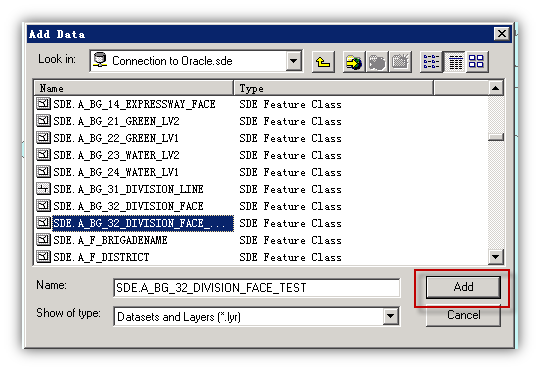
Task: Click Type cell of SDE.A_F_BRIGADENAME row
Action: point(290,240)
